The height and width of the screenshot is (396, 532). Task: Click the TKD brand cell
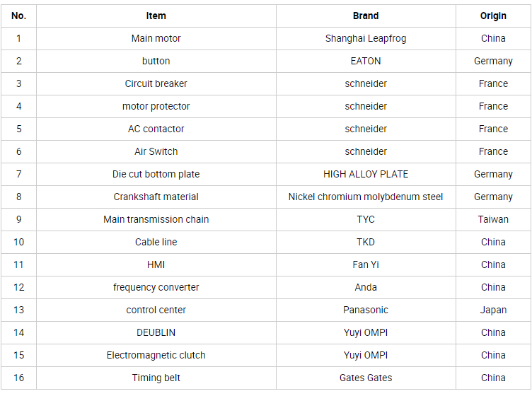tap(366, 242)
